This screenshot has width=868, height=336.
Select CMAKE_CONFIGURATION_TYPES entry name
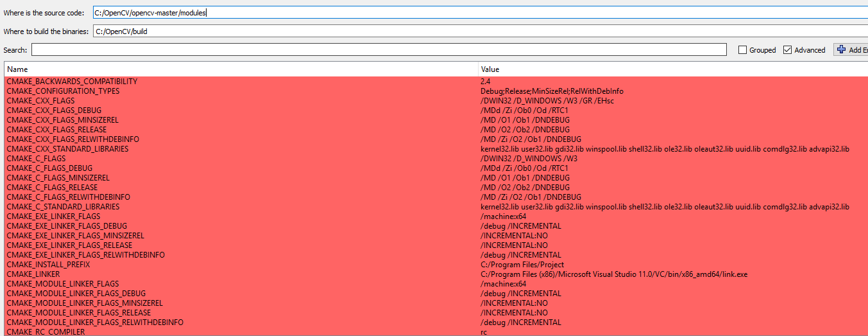point(63,91)
